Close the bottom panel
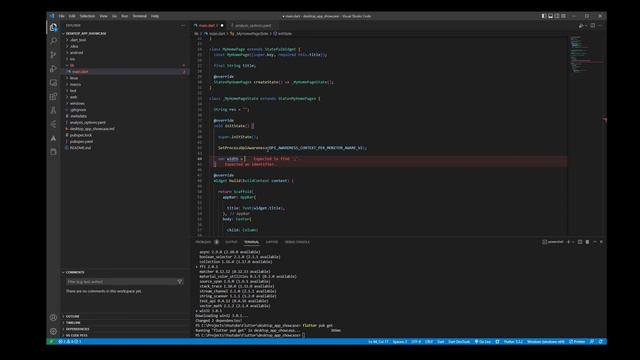Screen dimensions: 640x360 click(601, 242)
